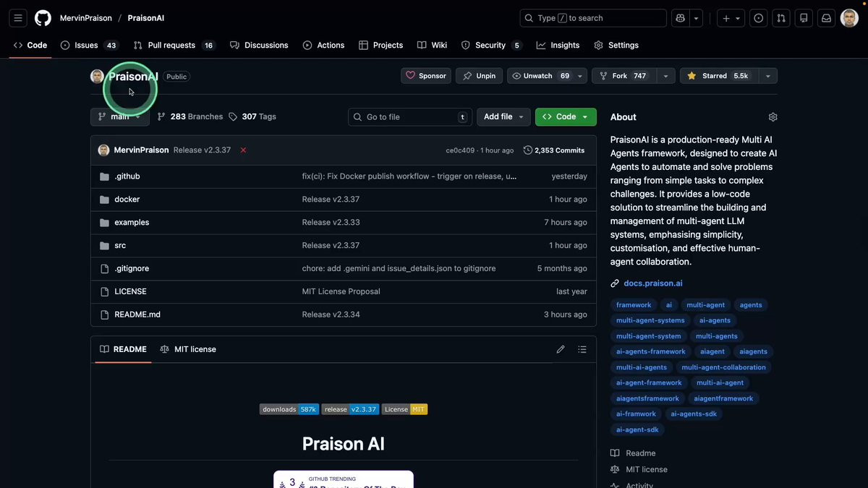Click the GitHub logo icon
The height and width of the screenshot is (488, 868).
pos(43,18)
